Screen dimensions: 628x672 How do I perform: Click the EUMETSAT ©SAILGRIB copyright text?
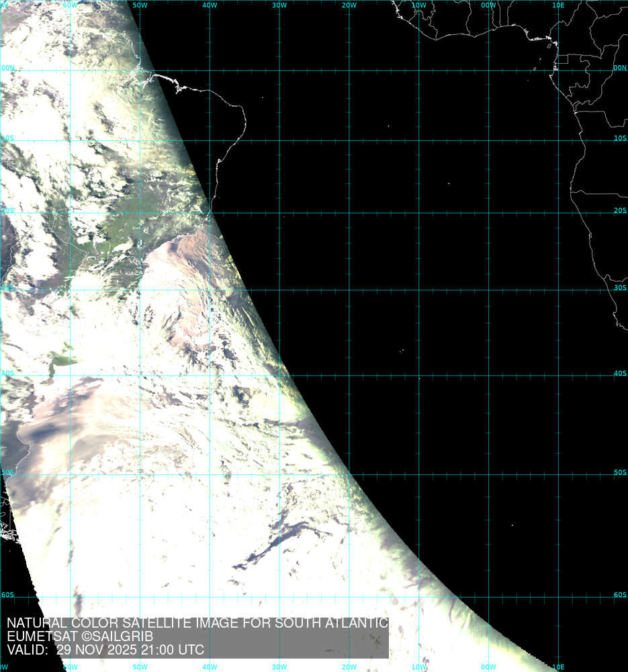80,636
